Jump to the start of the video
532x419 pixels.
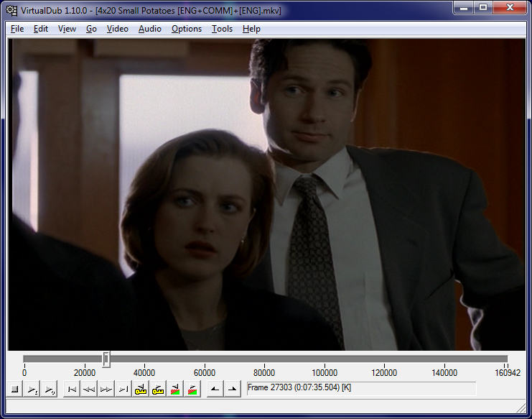click(x=72, y=389)
